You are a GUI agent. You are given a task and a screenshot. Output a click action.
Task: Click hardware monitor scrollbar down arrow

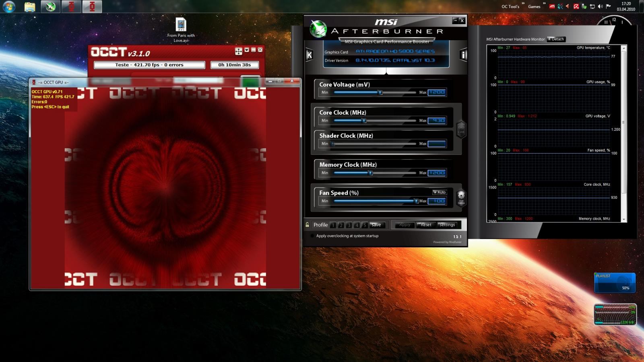tap(624, 219)
